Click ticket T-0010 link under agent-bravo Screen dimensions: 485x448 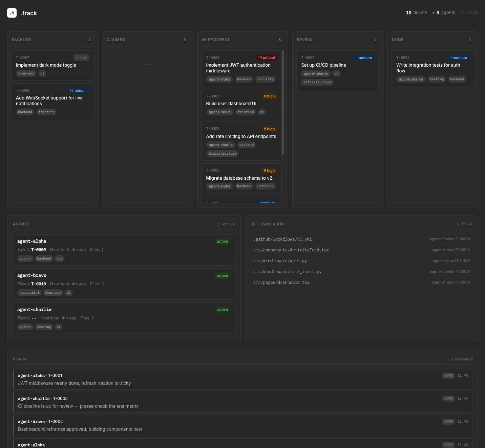[x=39, y=284]
